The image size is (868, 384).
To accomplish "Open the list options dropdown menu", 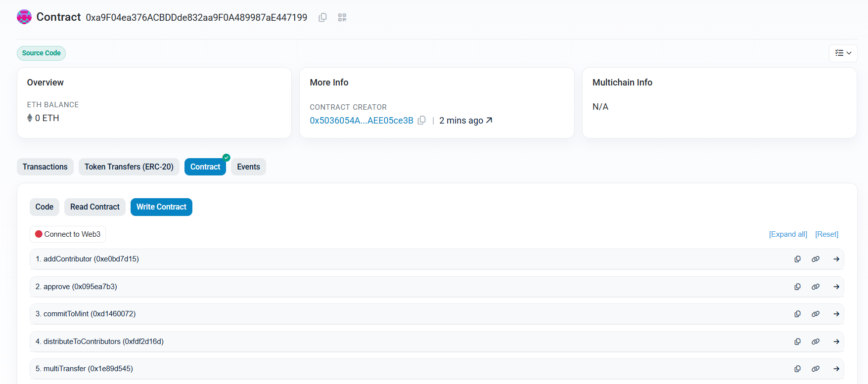I will pyautogui.click(x=843, y=53).
